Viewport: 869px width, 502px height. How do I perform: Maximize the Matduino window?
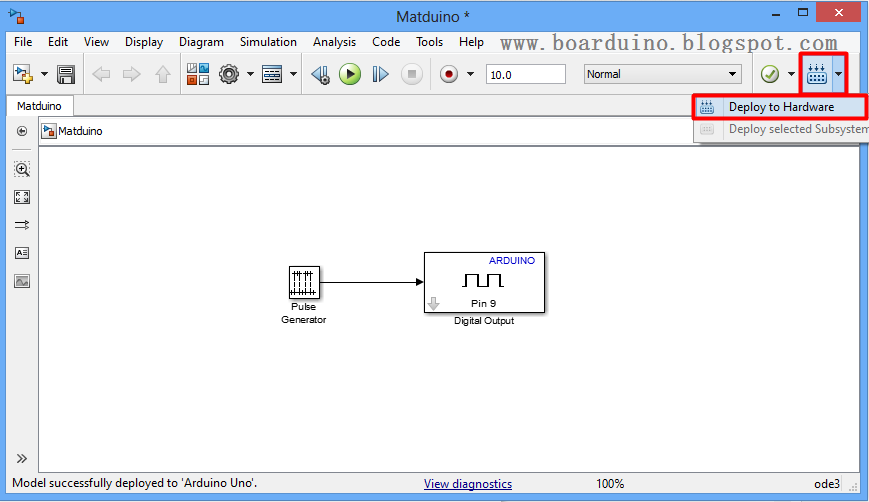[x=803, y=12]
